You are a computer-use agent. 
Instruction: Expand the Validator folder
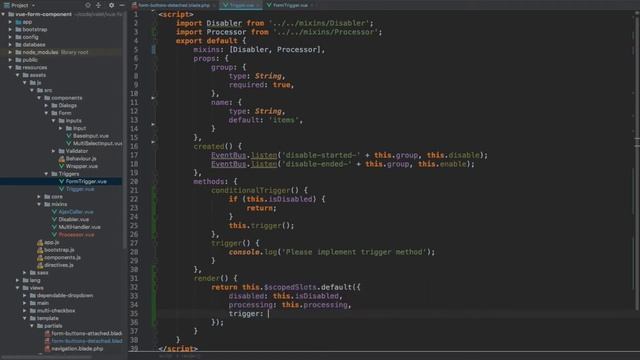53,151
